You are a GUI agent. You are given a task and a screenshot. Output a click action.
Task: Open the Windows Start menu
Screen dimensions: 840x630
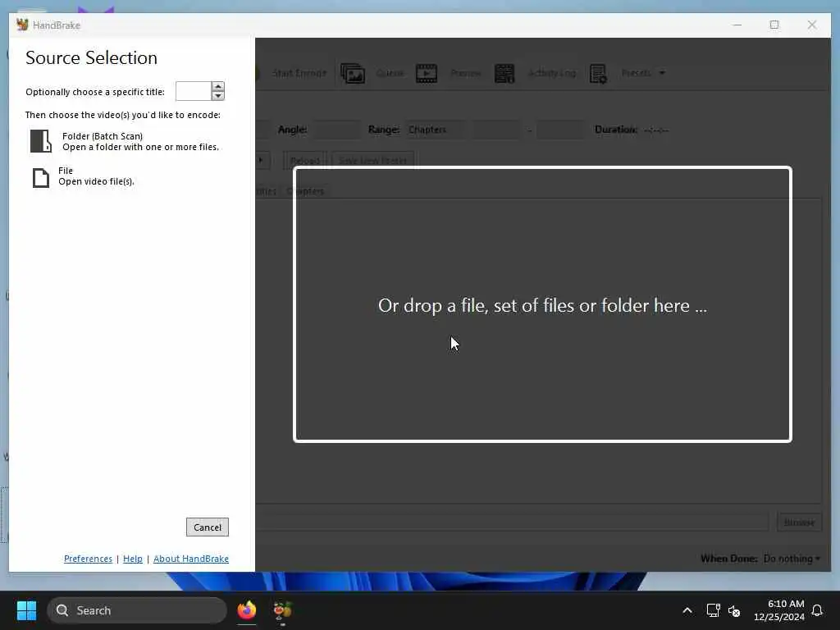click(x=26, y=610)
